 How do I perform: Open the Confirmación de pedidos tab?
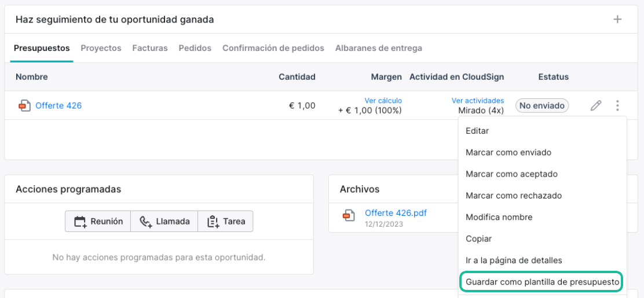273,48
